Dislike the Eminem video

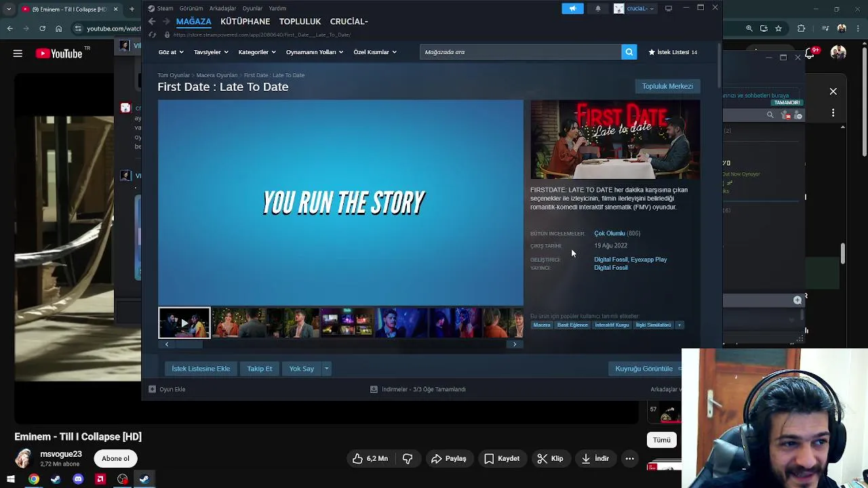pos(408,459)
